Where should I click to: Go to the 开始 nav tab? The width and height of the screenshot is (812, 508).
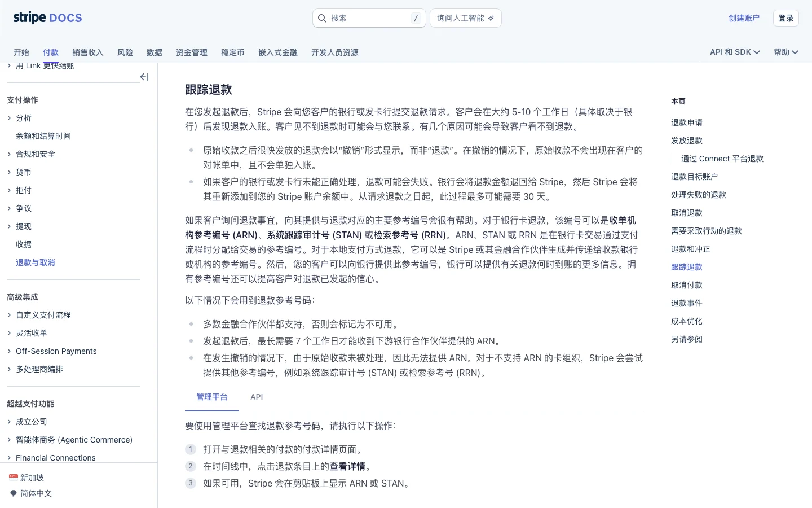pyautogui.click(x=21, y=52)
